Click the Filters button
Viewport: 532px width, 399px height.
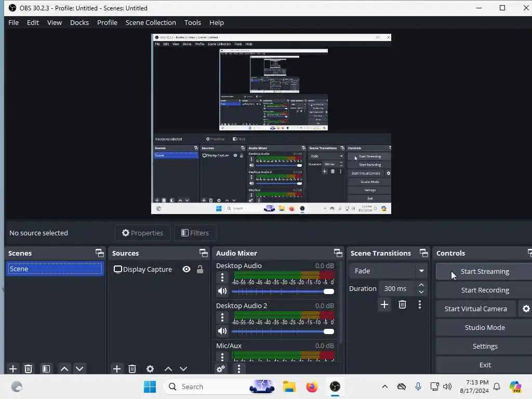point(195,233)
